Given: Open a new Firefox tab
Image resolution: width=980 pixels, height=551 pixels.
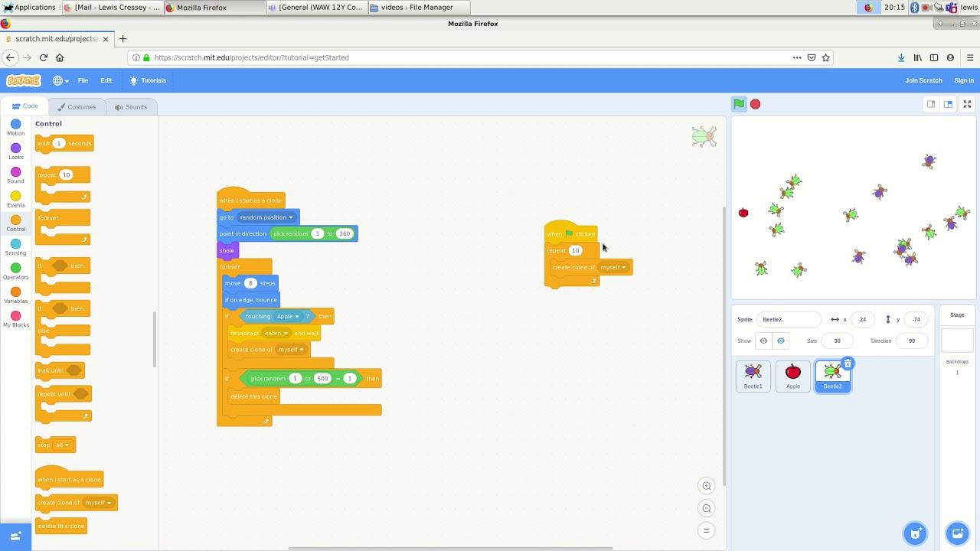Looking at the screenshot, I should coord(122,38).
